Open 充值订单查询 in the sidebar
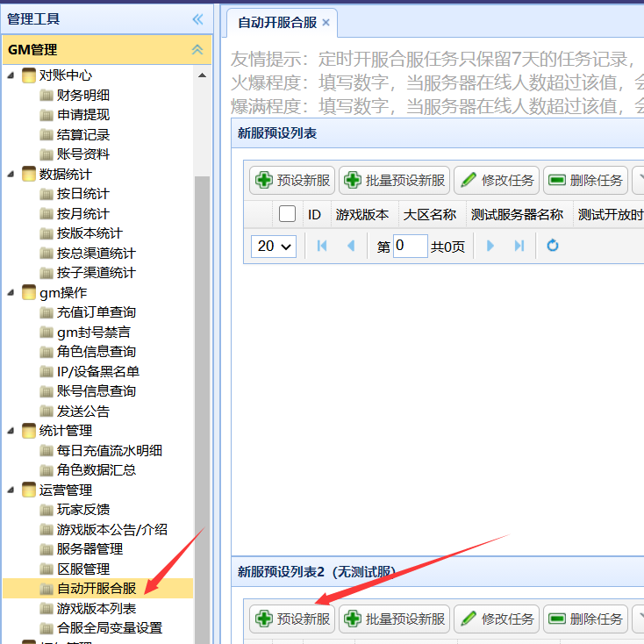Viewport: 644px width, 644px height. click(x=96, y=312)
